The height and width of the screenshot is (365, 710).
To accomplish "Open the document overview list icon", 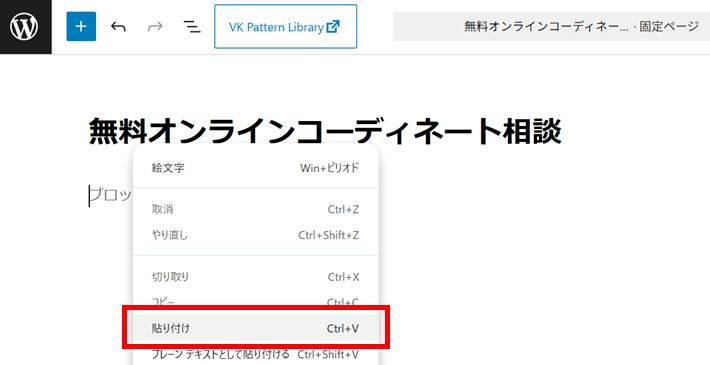I will click(192, 27).
